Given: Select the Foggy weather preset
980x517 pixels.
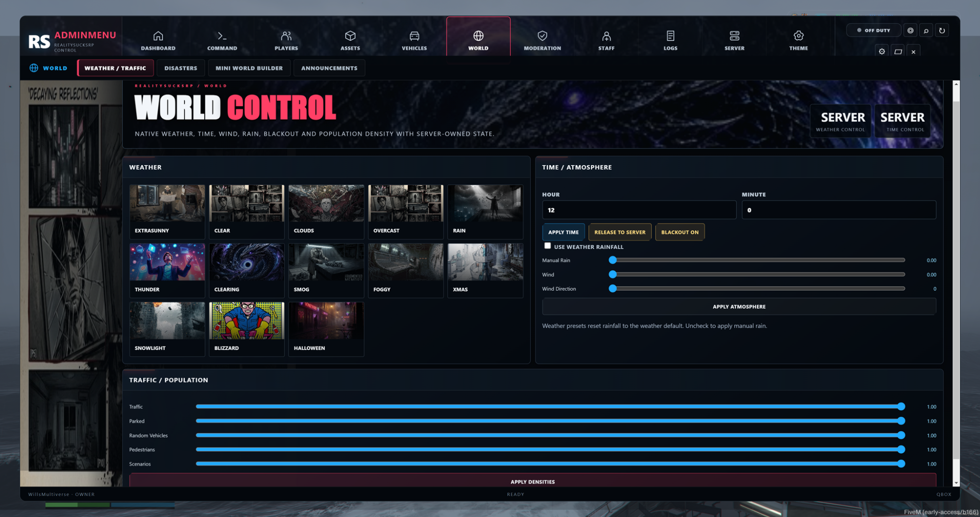Looking at the screenshot, I should [x=405, y=271].
